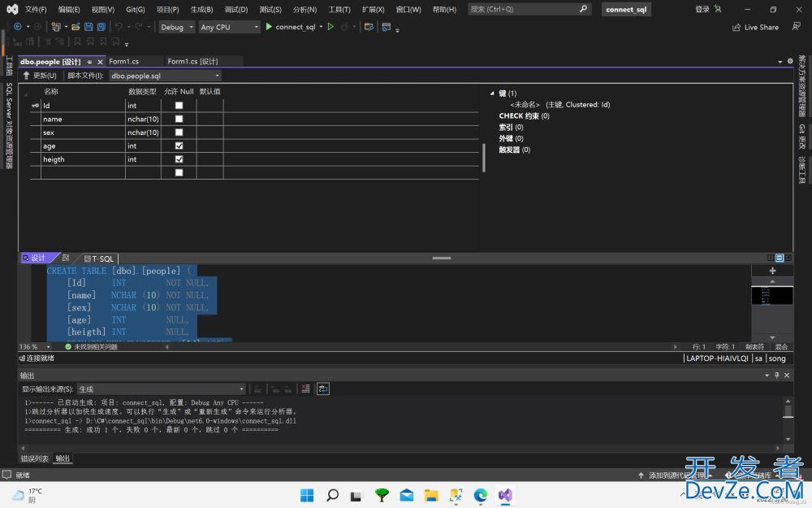This screenshot has width=812, height=508.
Task: Click the CHECK constraints (0) item
Action: (x=524, y=116)
